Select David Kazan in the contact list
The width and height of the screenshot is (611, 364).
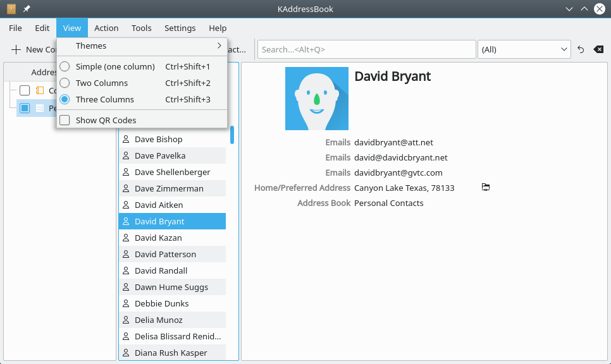coord(158,238)
